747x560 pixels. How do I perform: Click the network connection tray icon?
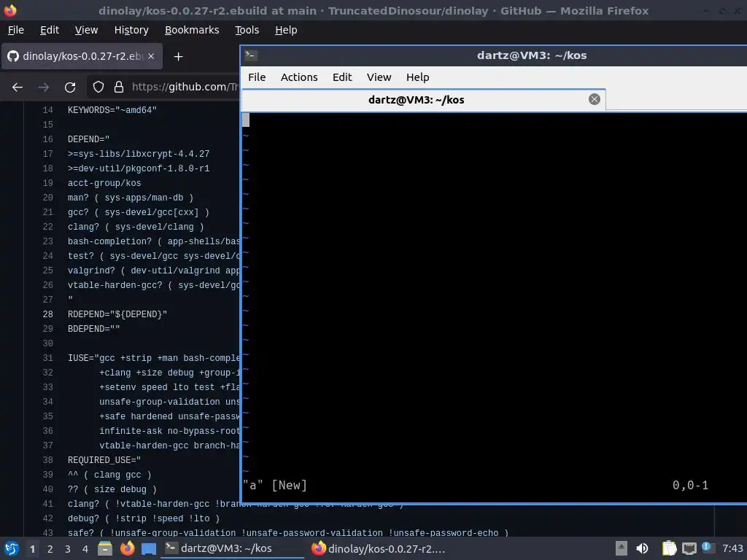(x=689, y=548)
